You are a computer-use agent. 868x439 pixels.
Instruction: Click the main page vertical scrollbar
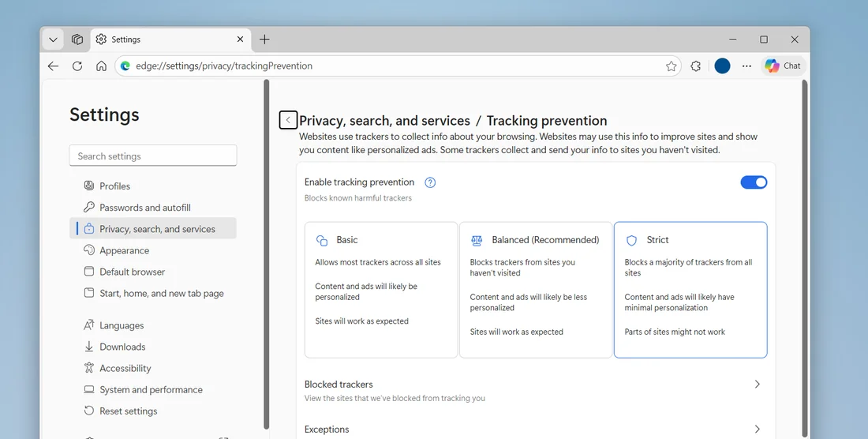(x=805, y=257)
